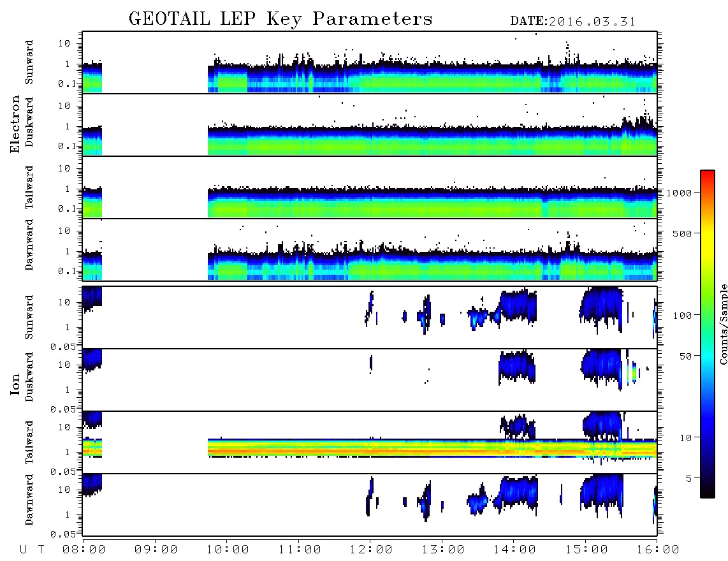This screenshot has width=728, height=561.
Task: Click the Electron Sunward spectrogram panel
Action: tap(370, 62)
